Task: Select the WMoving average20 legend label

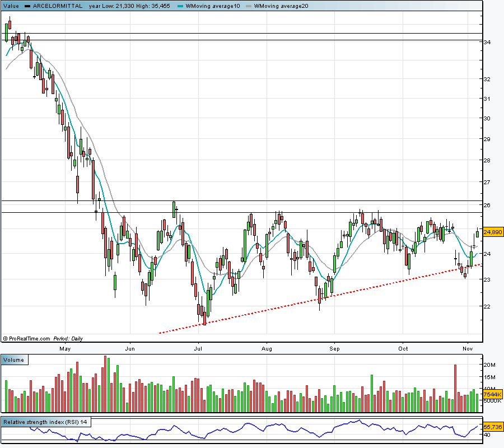Action: pyautogui.click(x=281, y=6)
